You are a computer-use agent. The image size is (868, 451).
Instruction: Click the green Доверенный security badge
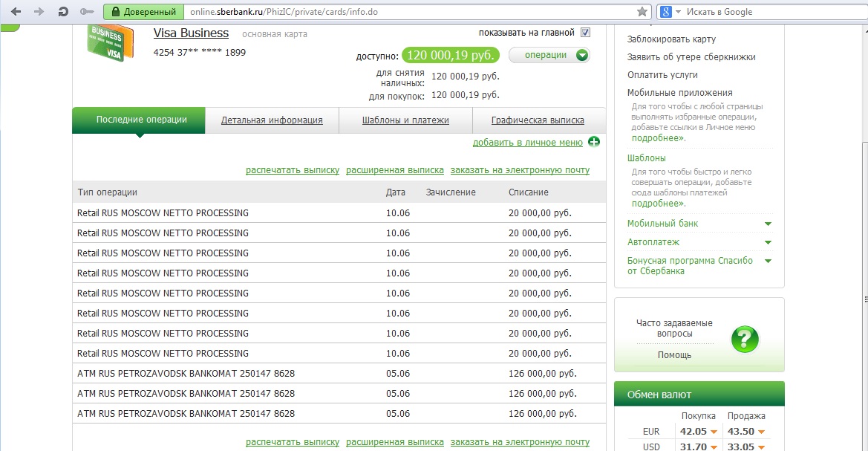(143, 12)
